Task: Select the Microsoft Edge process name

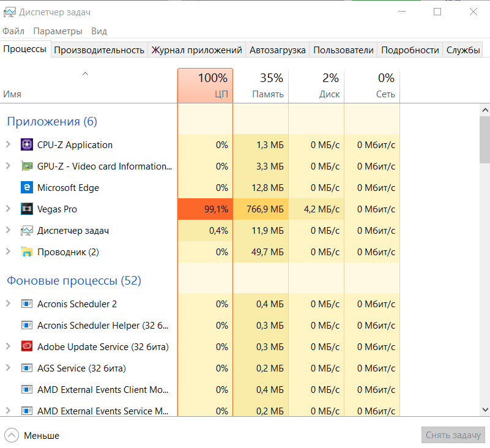Action: pyautogui.click(x=68, y=187)
